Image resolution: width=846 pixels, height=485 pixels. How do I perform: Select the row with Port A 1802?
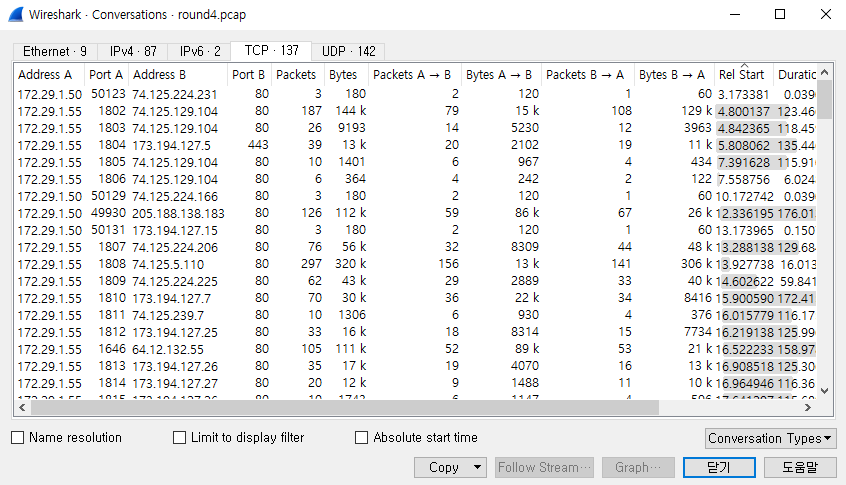pyautogui.click(x=415, y=111)
